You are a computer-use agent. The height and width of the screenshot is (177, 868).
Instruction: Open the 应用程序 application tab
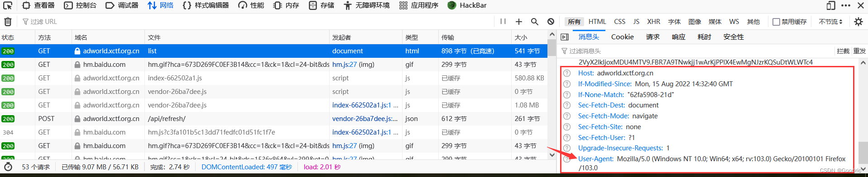tap(419, 5)
